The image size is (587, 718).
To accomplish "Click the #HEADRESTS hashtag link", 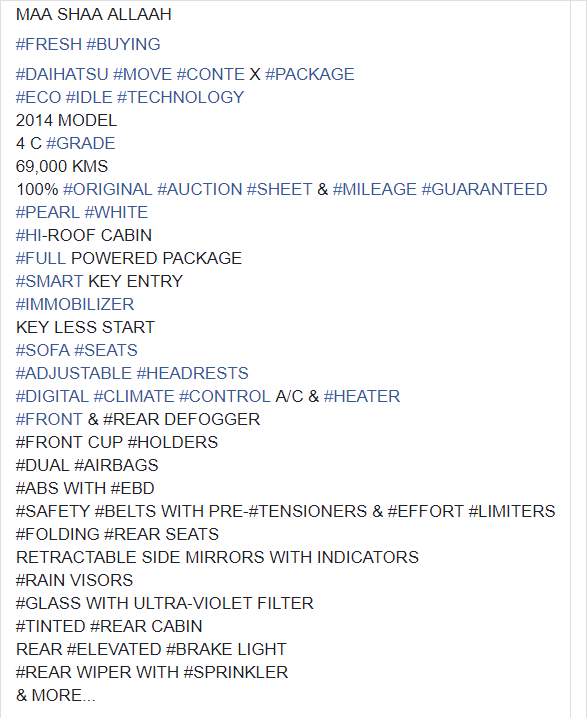I will click(x=192, y=373).
